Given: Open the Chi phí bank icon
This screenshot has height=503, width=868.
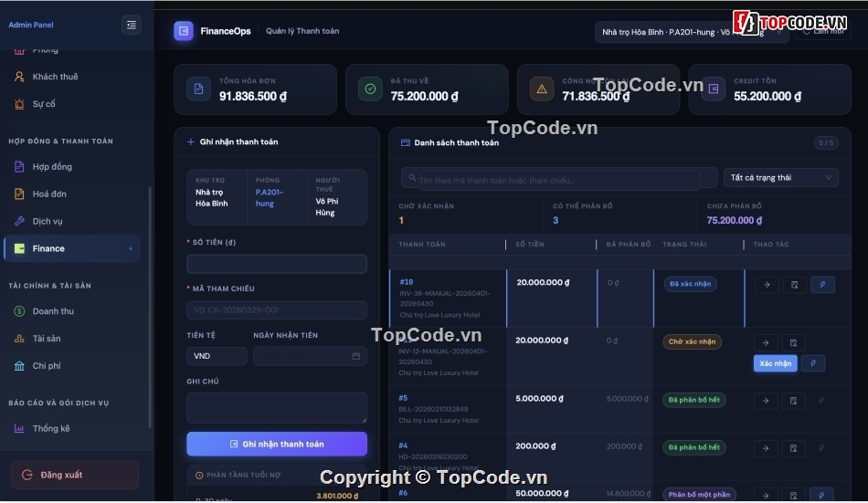Looking at the screenshot, I should 19,366.
